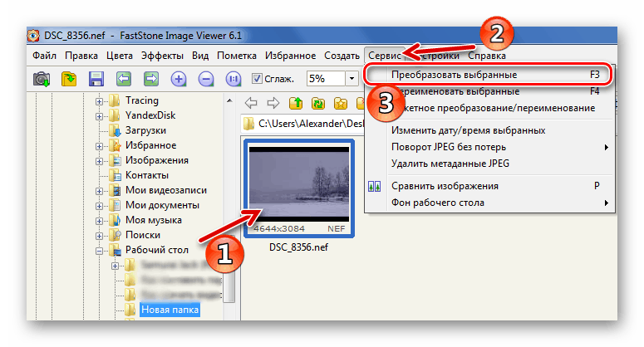Expand the Мои документы tree node
644x347 pixels.
pos(99,206)
